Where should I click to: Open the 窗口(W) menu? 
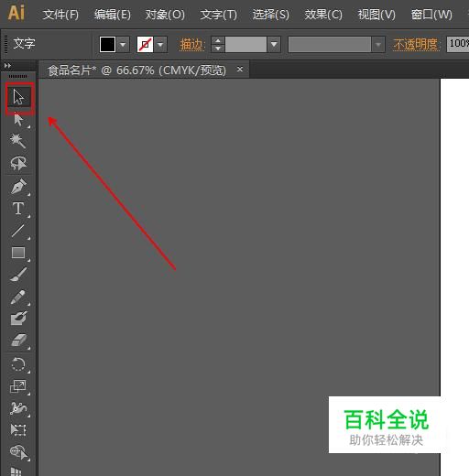coord(431,15)
